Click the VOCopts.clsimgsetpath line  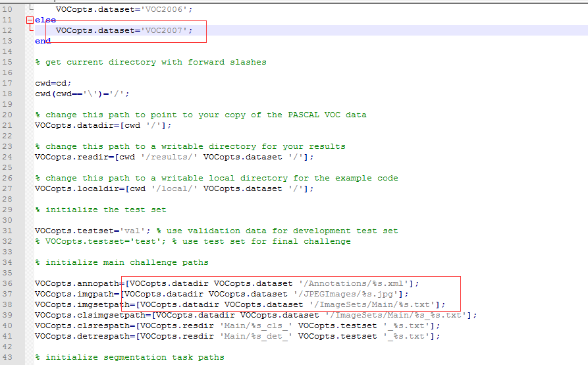tap(255, 315)
